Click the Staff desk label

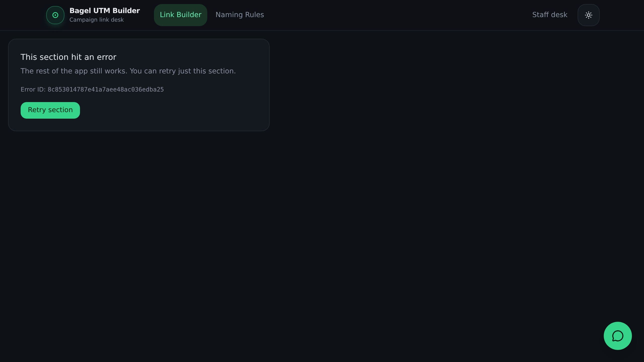pyautogui.click(x=550, y=15)
